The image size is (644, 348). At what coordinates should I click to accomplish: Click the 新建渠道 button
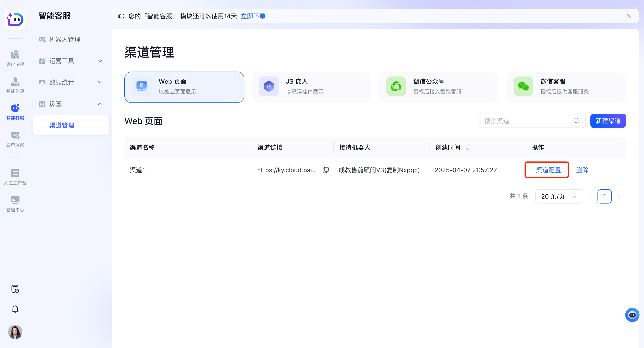[x=608, y=121]
